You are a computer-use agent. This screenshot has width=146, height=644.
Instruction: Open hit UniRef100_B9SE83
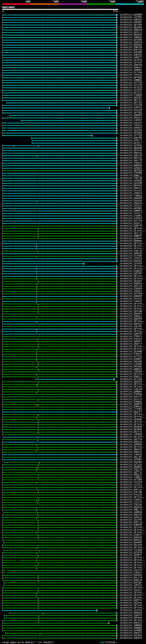tap(131, 35)
